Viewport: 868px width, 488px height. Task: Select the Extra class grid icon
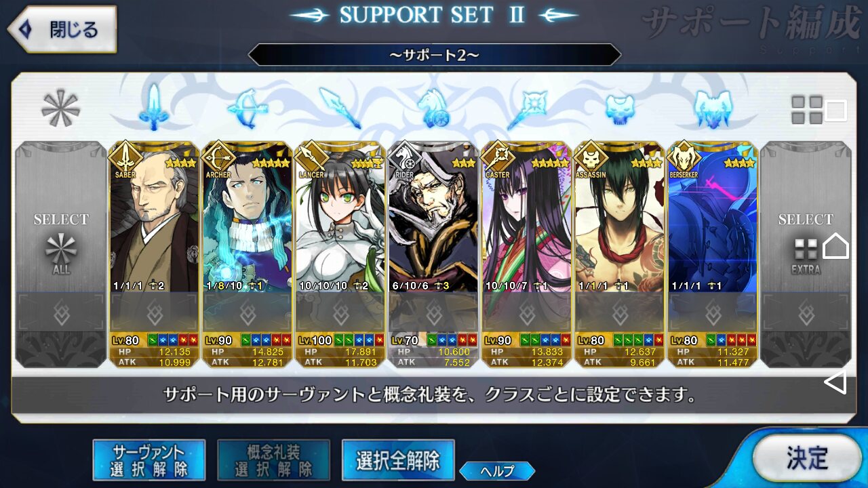pos(807,109)
